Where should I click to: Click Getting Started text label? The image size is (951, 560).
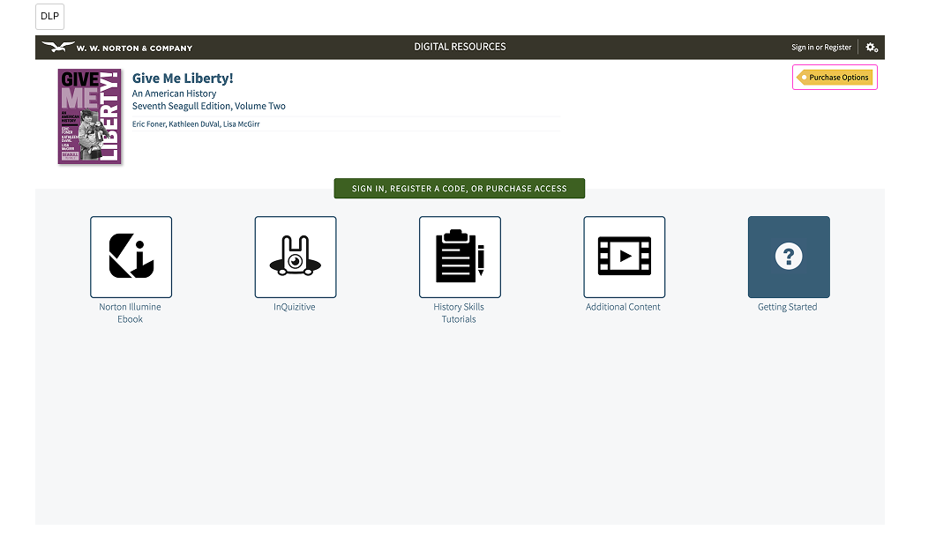tap(787, 307)
